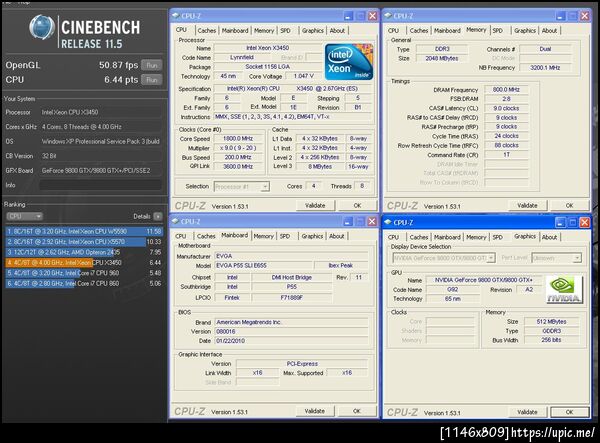
Task: Select ranking row Core i7 CPU 960
Action: tap(84, 273)
